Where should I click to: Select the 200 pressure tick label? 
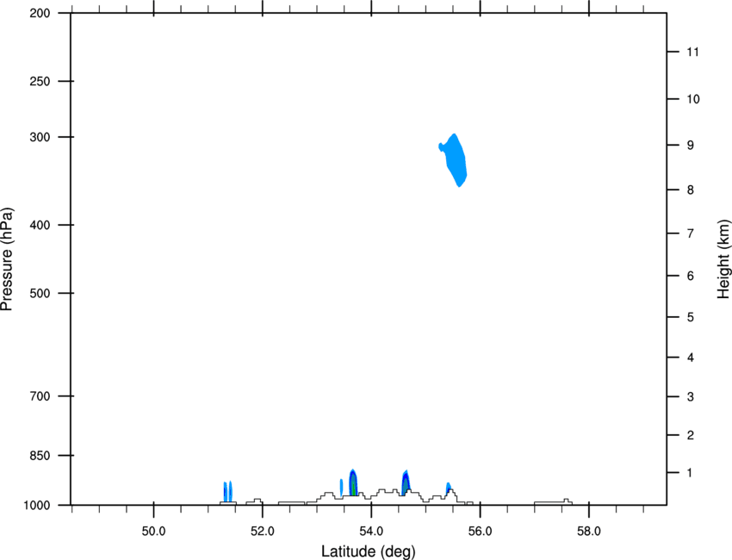point(40,14)
